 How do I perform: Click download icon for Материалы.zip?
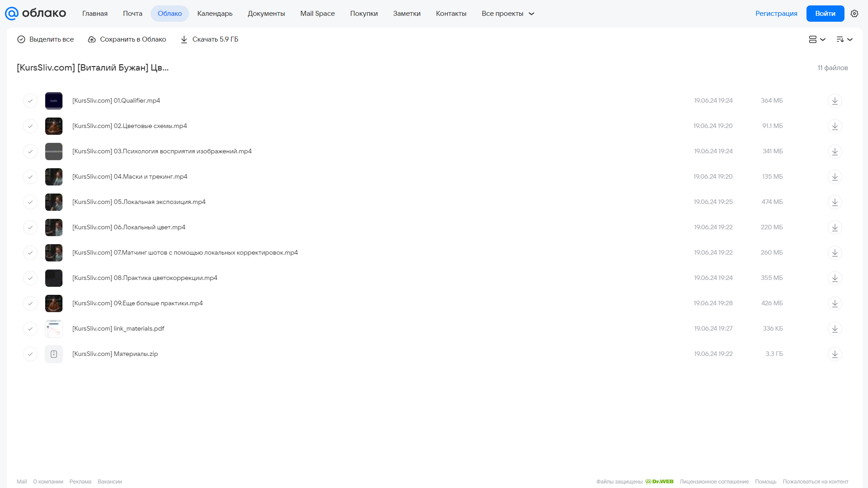click(835, 354)
